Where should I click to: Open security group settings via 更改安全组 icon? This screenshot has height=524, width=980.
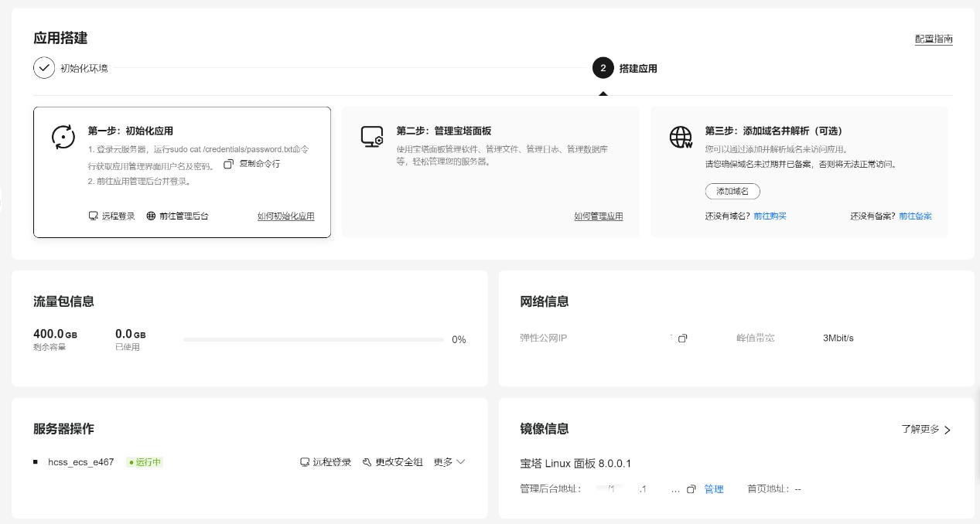pyautogui.click(x=367, y=461)
